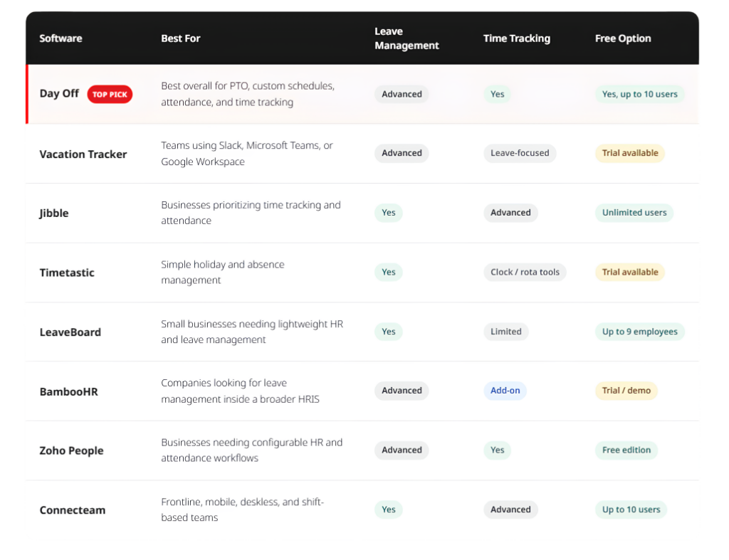Select the BambooHR software name

click(x=69, y=392)
